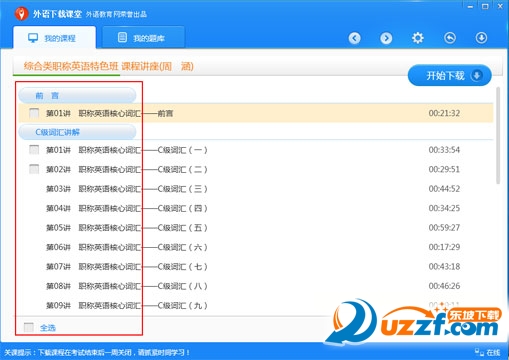Select row 第06讲 C级词汇（六）

coord(256,247)
